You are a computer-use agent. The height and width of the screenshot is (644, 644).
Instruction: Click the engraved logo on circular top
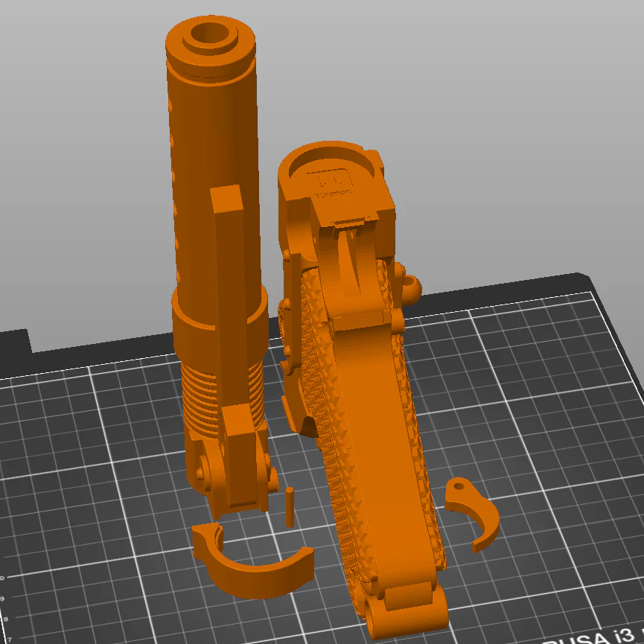[331, 182]
